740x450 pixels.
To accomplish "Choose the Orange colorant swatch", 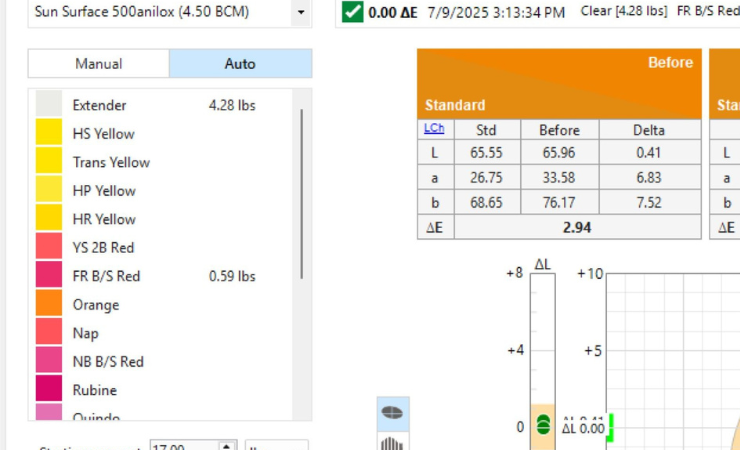I will [x=49, y=305].
